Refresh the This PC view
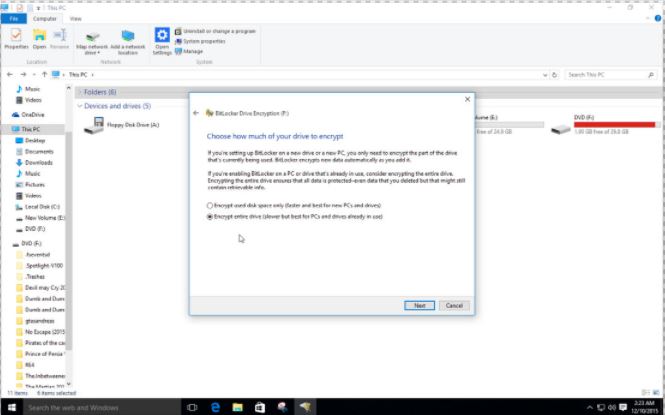Image resolution: width=665 pixels, height=415 pixels. click(555, 75)
